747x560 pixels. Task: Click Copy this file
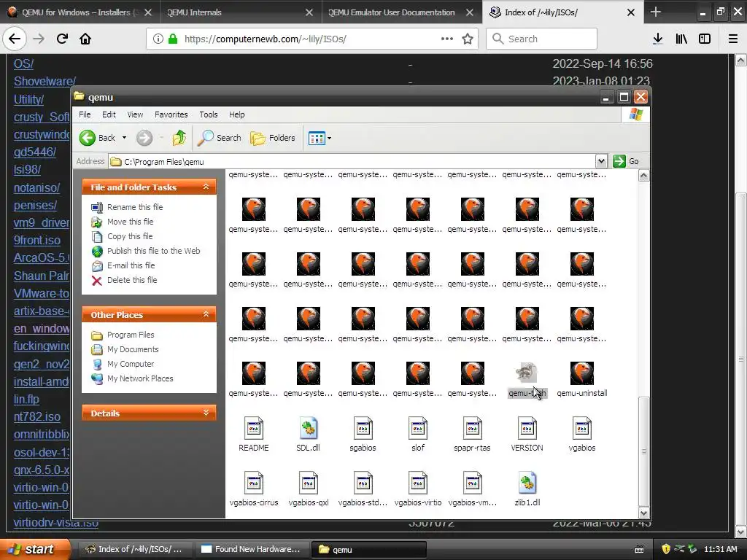pos(130,236)
